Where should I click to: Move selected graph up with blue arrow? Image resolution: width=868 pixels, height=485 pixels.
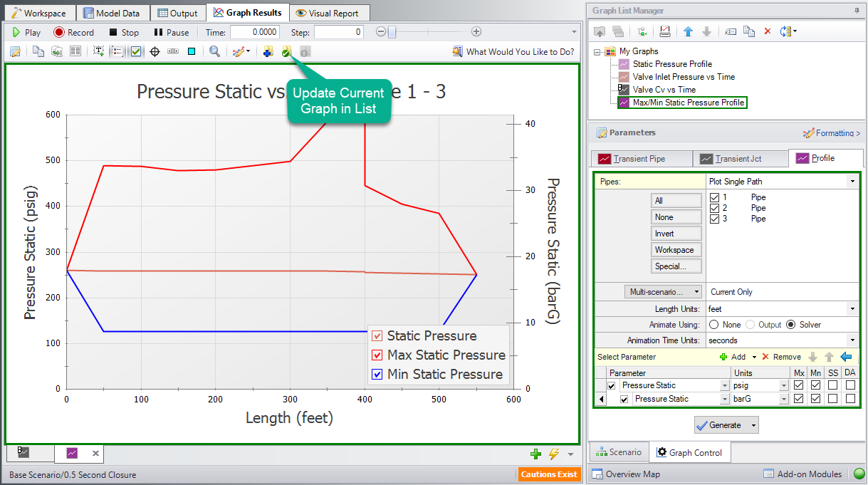pos(688,31)
